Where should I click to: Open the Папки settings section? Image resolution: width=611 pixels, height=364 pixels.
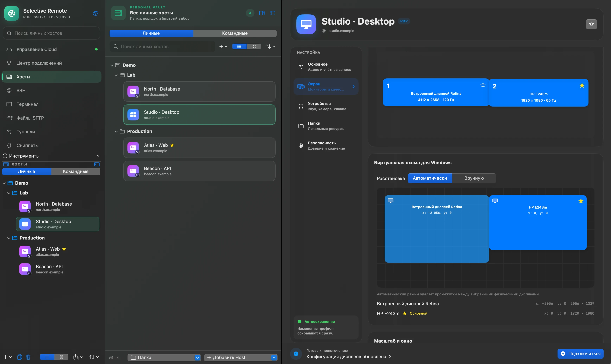point(326,126)
